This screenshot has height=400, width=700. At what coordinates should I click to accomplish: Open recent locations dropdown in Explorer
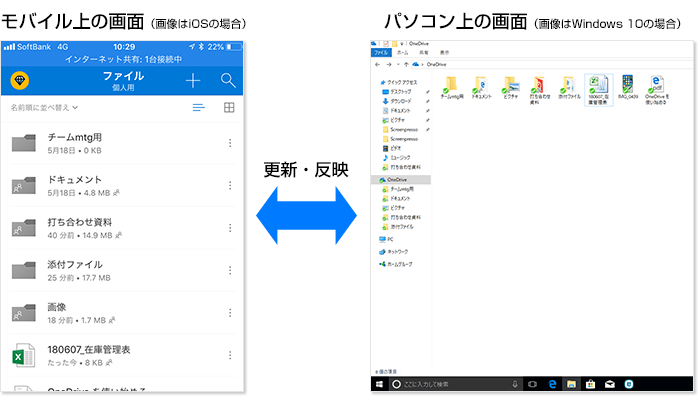pyautogui.click(x=398, y=64)
